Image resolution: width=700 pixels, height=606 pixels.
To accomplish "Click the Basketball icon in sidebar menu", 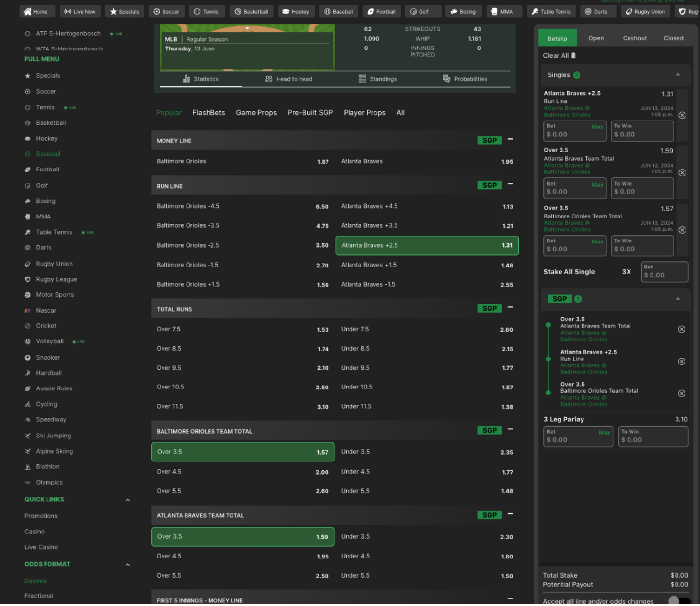I will point(28,123).
